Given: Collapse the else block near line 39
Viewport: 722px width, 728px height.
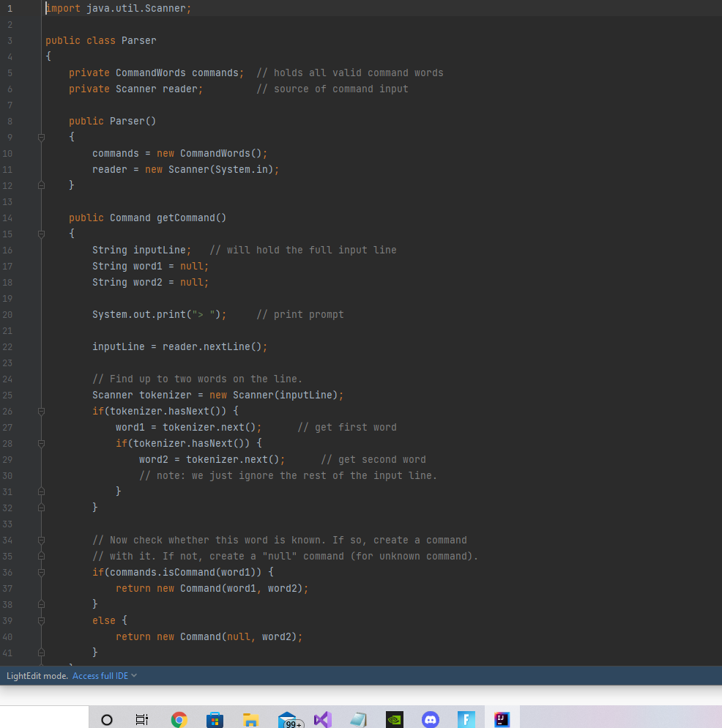Looking at the screenshot, I should click(41, 620).
